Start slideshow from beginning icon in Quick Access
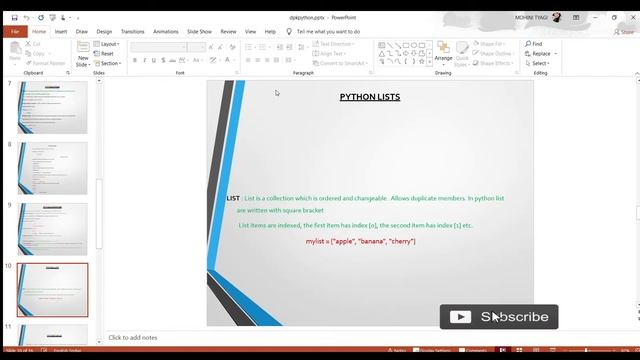This screenshot has height=360, width=640. coord(52,18)
